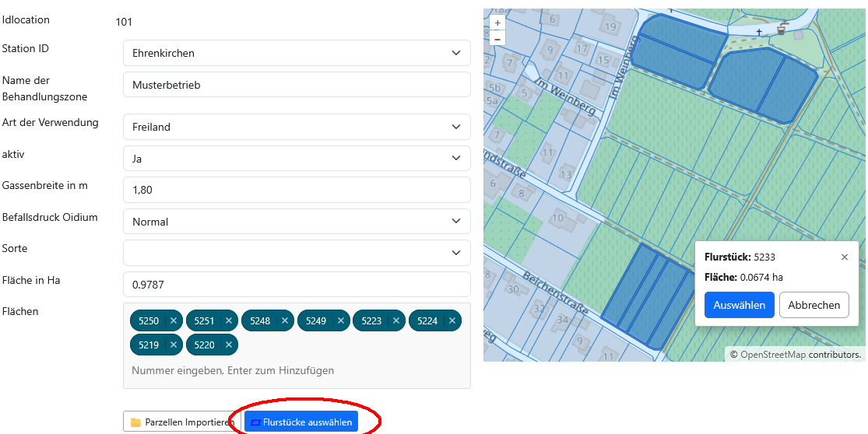Remove parcel tag 5248
Viewport: 868px width, 434px height.
pyautogui.click(x=285, y=320)
